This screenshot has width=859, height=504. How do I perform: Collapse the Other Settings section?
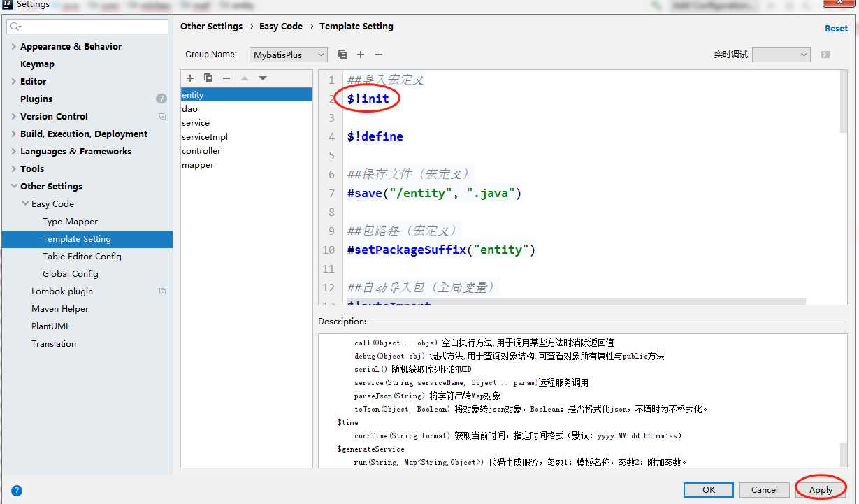point(14,187)
